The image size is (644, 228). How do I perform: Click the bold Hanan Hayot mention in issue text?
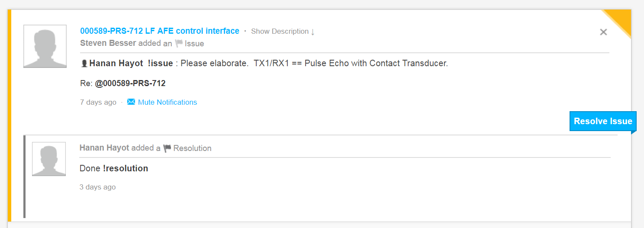(116, 63)
